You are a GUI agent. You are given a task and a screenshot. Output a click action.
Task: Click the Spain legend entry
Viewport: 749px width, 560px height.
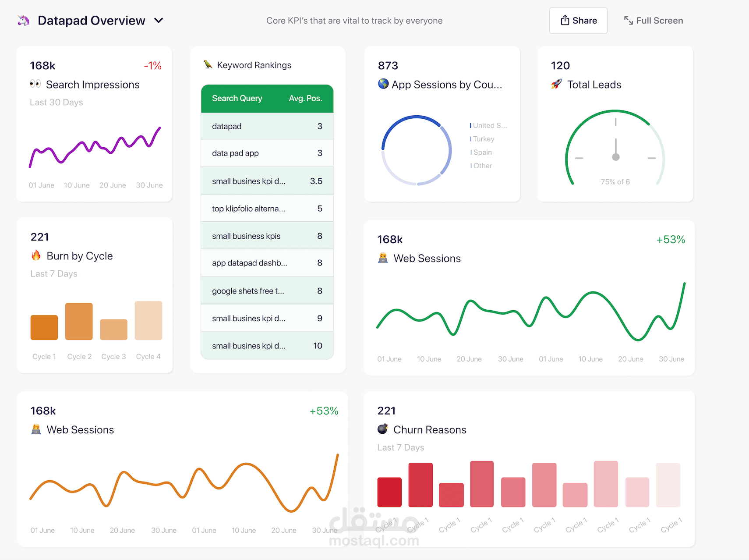click(x=481, y=152)
